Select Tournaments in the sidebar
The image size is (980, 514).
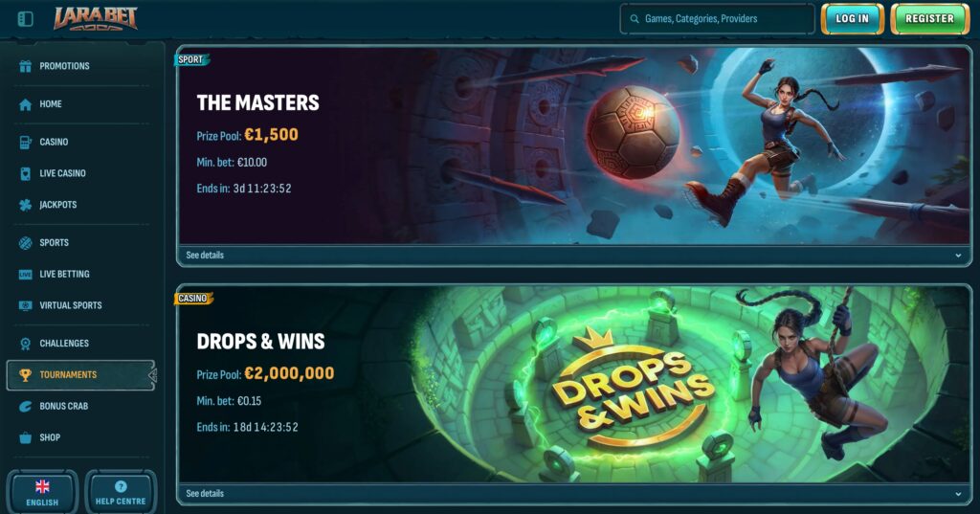click(80, 375)
